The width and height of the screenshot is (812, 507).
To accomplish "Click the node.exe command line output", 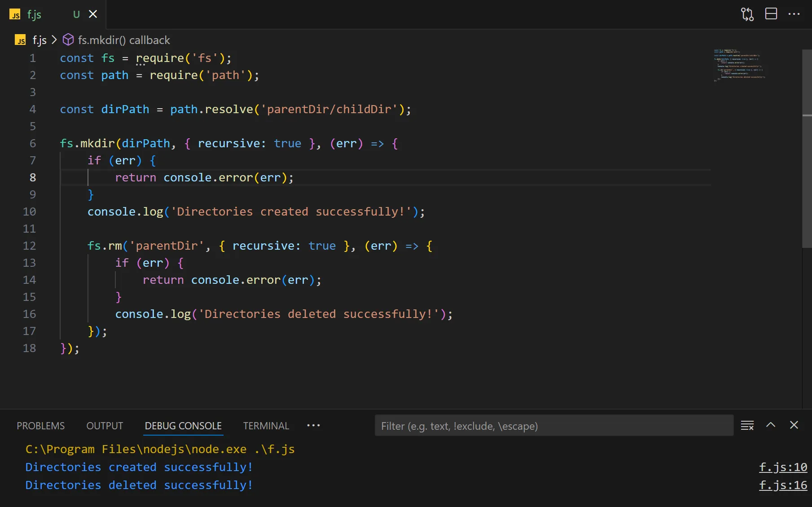I will tap(160, 450).
